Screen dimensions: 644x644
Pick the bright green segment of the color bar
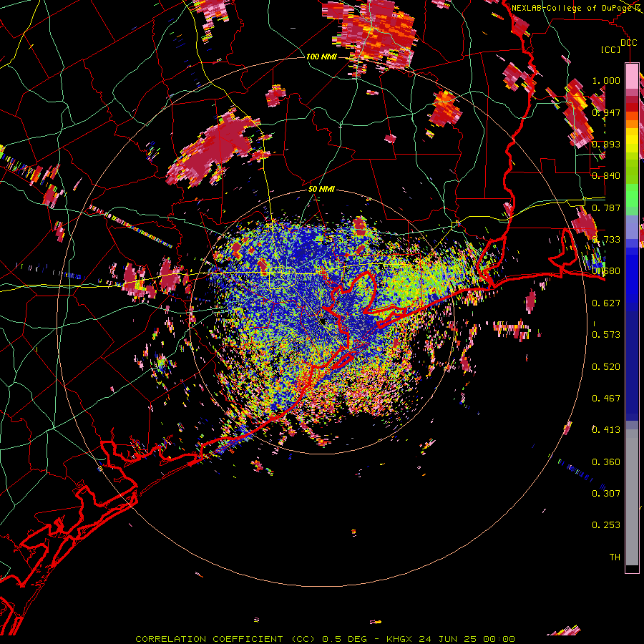(632, 195)
